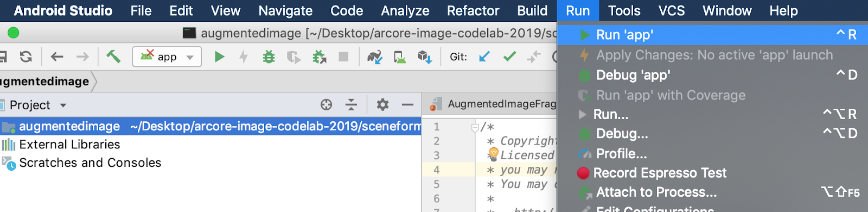Click the Stop square toolbar icon

[x=343, y=57]
